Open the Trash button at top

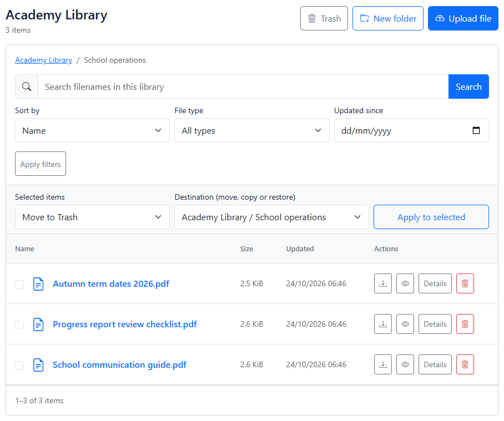click(324, 19)
